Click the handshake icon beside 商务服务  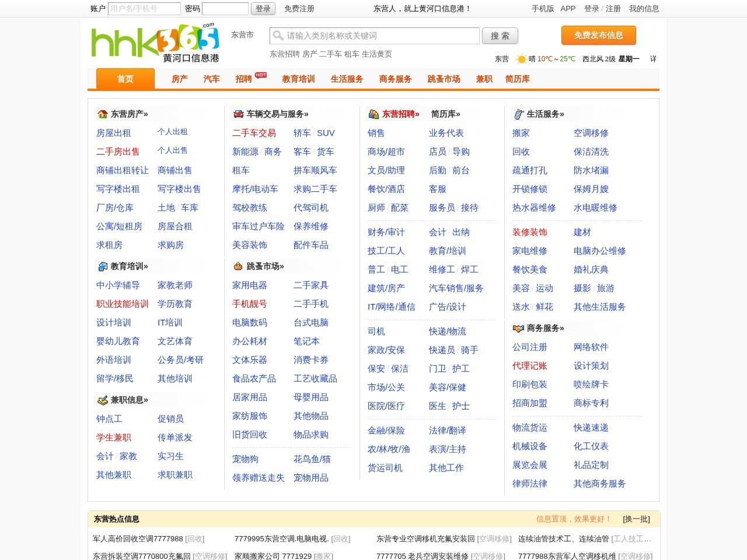518,328
